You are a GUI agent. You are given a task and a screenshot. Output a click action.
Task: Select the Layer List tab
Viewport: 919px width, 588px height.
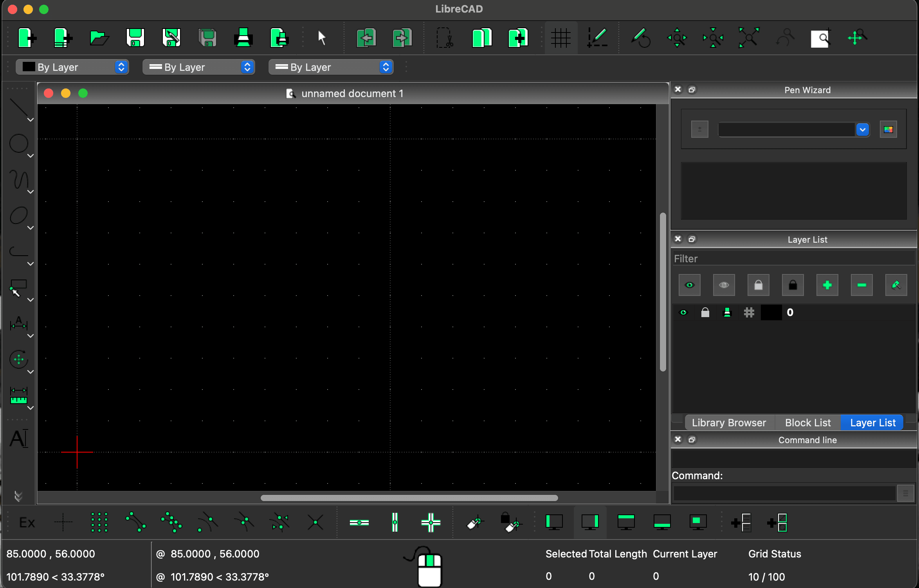pyautogui.click(x=872, y=423)
